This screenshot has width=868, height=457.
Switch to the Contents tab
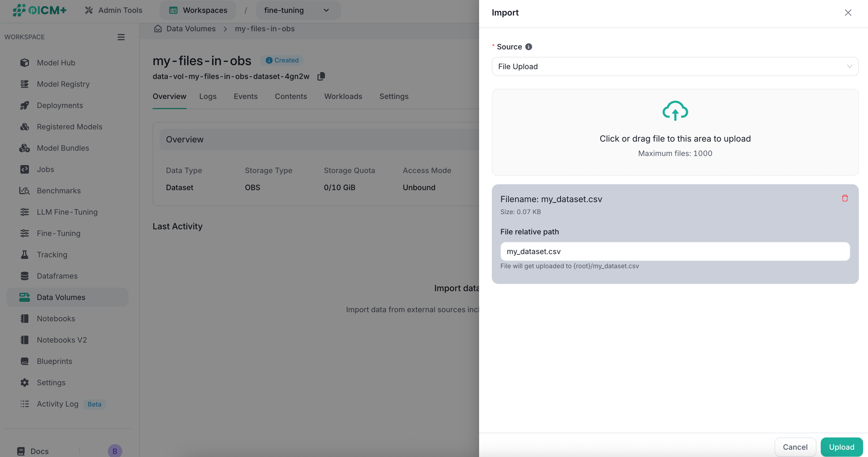tap(290, 96)
